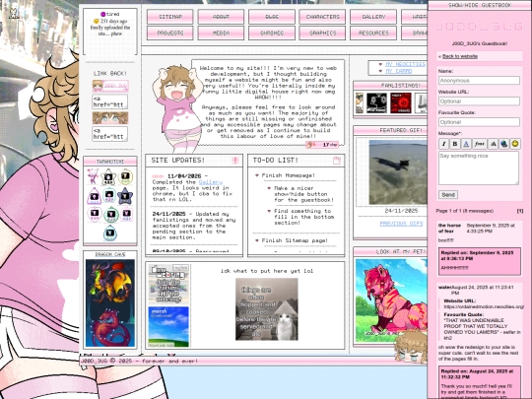Click the 'marsh' blue sky image

[x=168, y=326]
